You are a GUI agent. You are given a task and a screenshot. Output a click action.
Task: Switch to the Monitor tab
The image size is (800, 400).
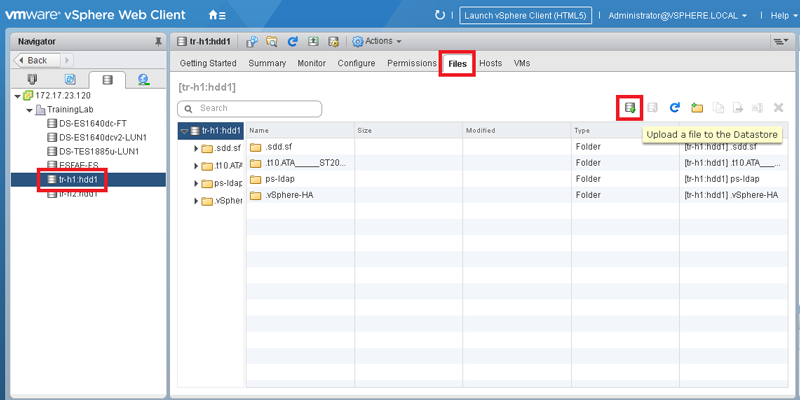(312, 63)
